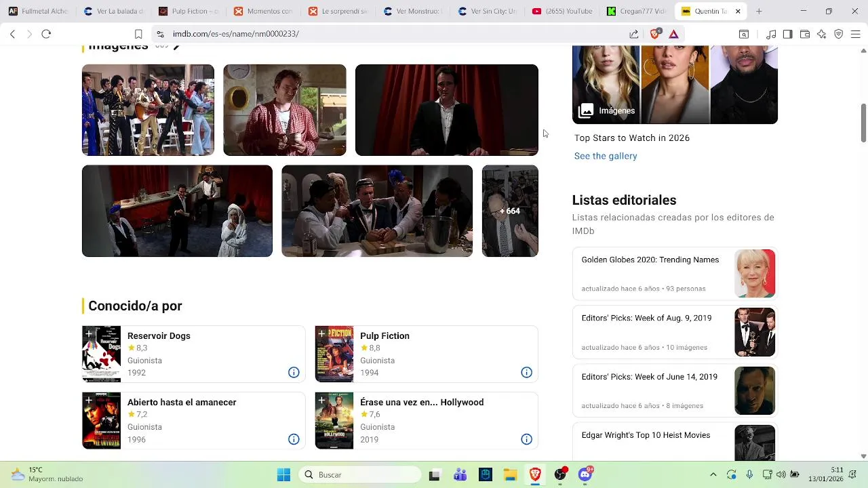
Task: Switch to the Ver Sin City tab
Action: coord(488,11)
